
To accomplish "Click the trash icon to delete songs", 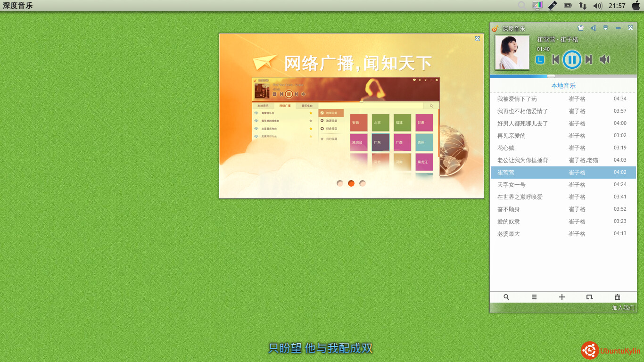I will (618, 297).
